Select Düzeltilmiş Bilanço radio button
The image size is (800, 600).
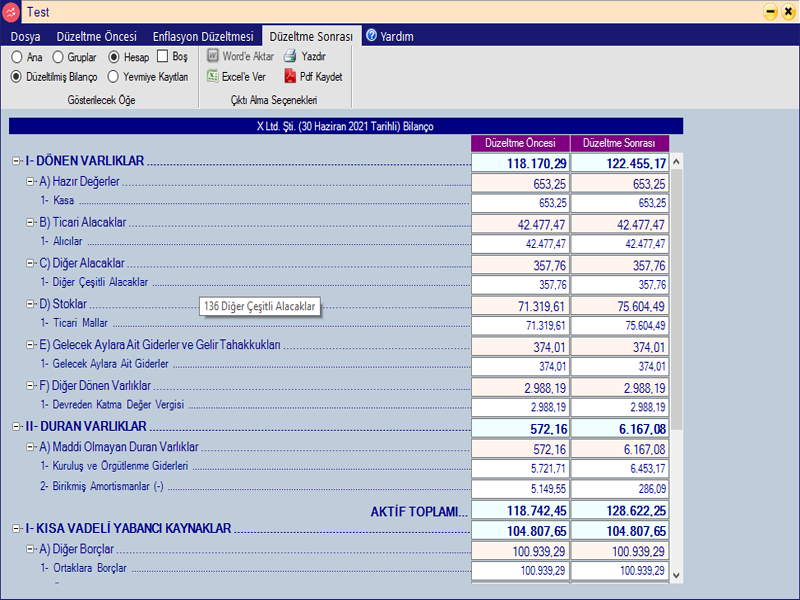tap(16, 77)
